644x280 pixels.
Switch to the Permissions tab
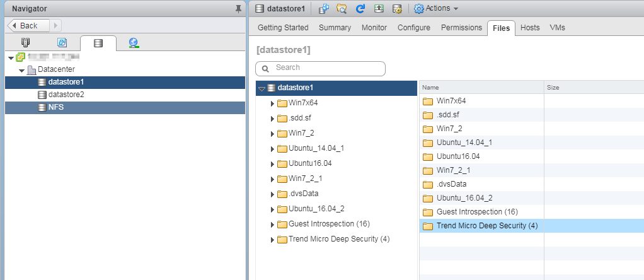click(461, 28)
